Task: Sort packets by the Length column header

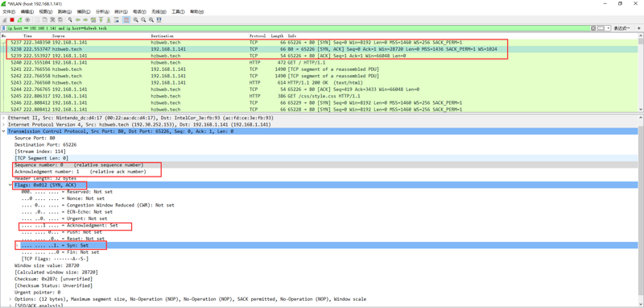Action: 278,36
